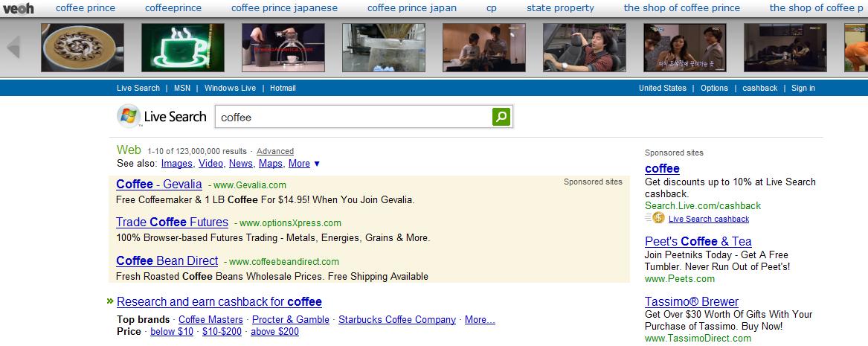The height and width of the screenshot is (346, 868).
Task: Click the left scroll arrow of video strip
Action: pos(13,48)
